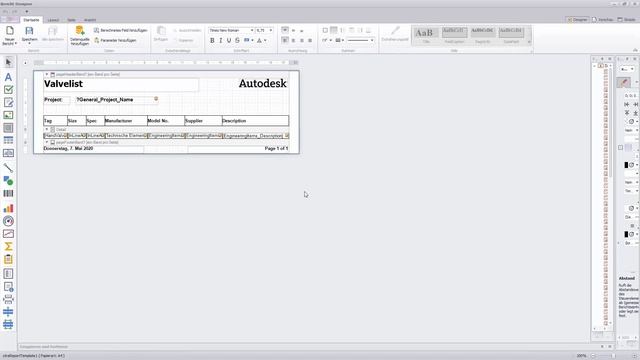Select the Panel control tool

pyautogui.click(x=8, y=128)
